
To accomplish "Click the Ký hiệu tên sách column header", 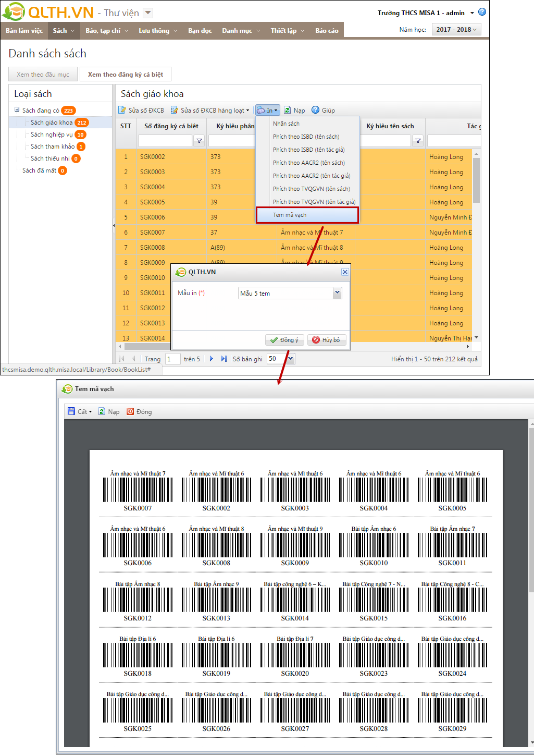I will [x=390, y=126].
